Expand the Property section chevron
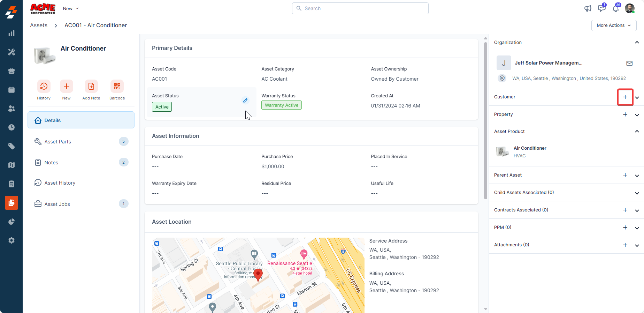Screen dimensions: 644x313 pos(637,115)
